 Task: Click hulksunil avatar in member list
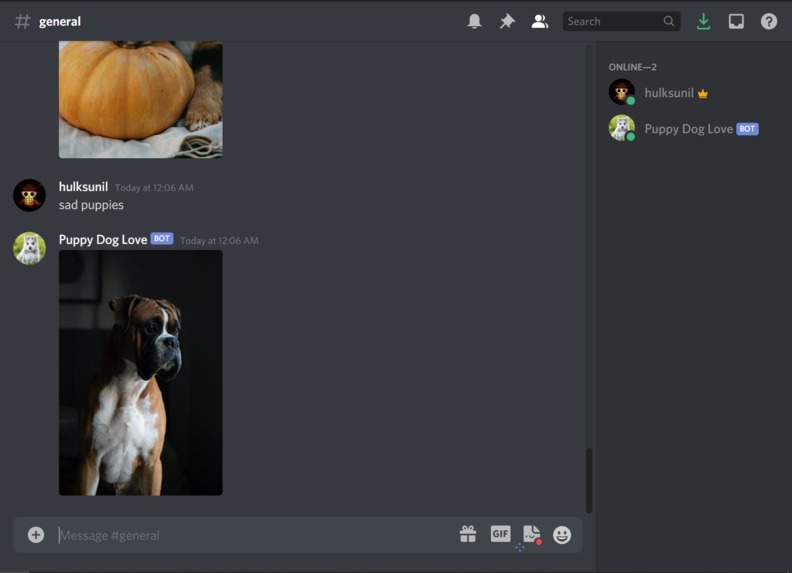point(622,92)
